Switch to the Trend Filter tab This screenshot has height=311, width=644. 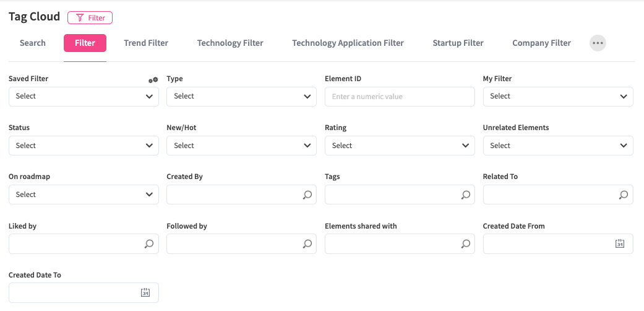[x=146, y=43]
